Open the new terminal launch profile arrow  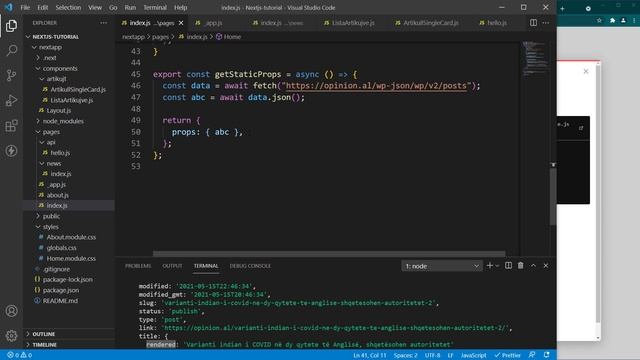click(x=497, y=266)
